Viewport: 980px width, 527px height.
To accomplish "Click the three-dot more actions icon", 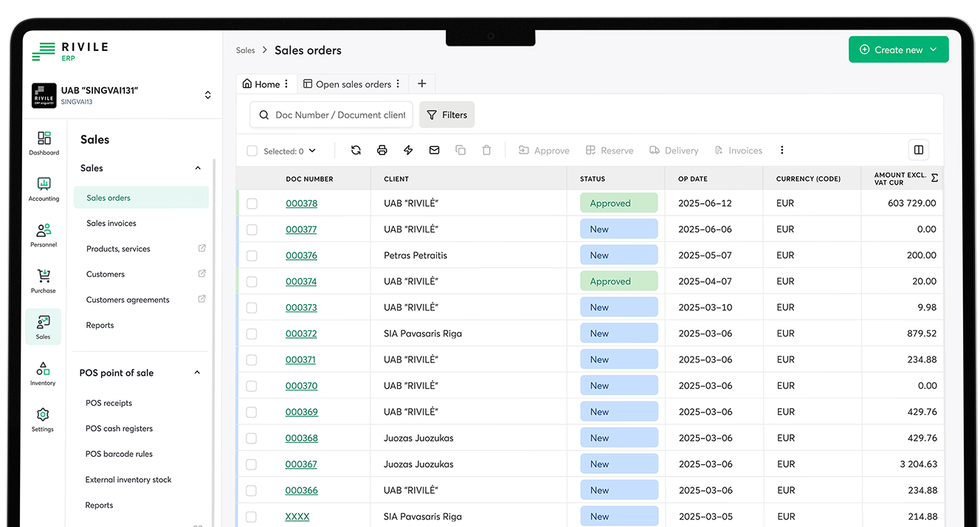I will point(781,150).
